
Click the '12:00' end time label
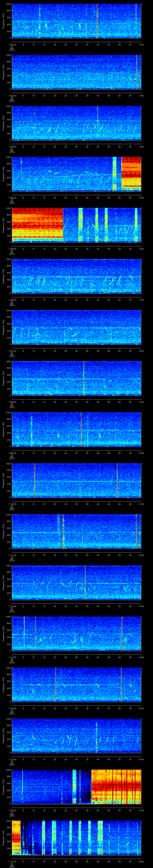141,555
